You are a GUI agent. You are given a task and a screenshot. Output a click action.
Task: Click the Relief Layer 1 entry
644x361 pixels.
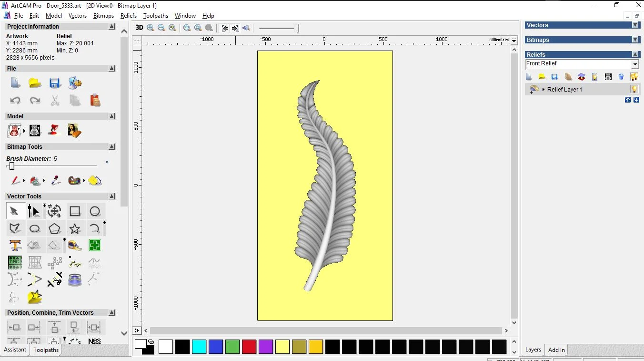[x=564, y=90]
